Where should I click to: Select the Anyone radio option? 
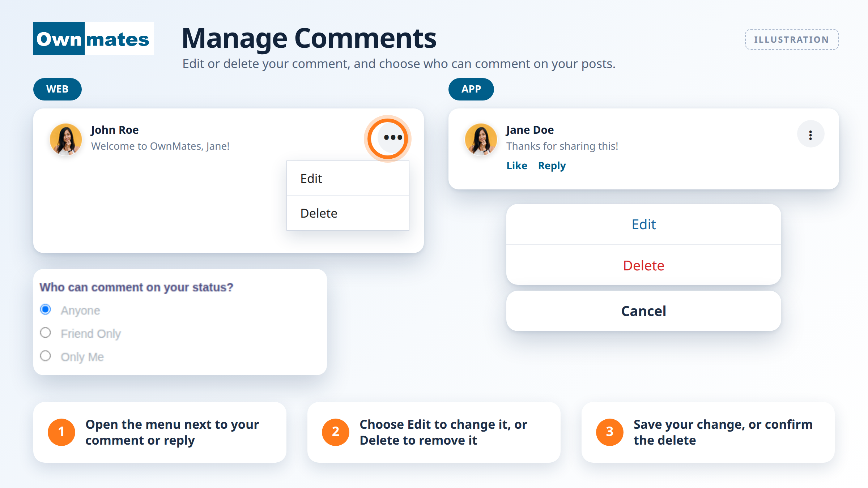[45, 309]
